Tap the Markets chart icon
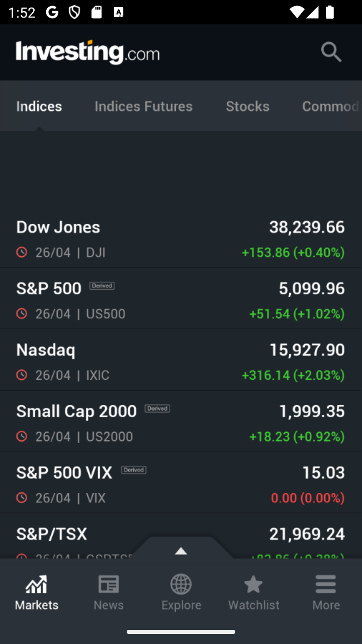 coord(37,585)
